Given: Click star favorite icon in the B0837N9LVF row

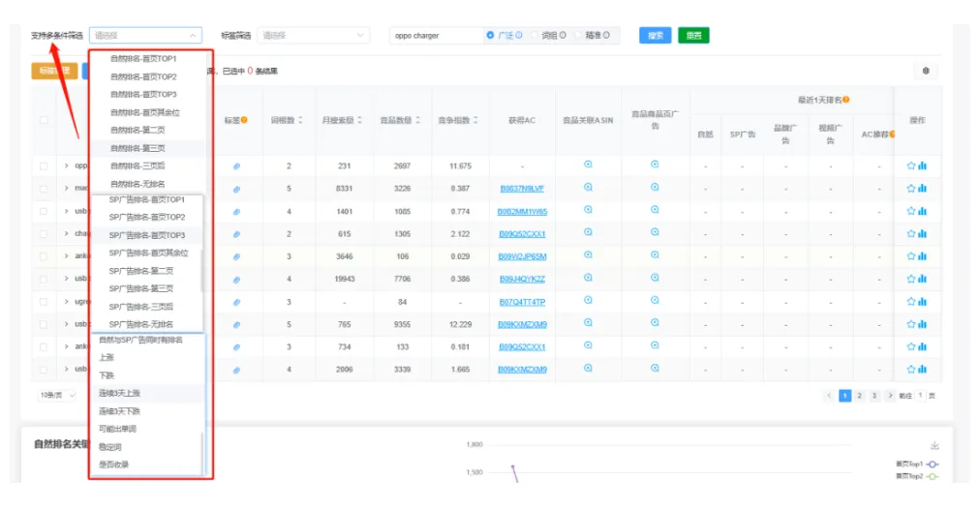Looking at the screenshot, I should click(910, 189).
